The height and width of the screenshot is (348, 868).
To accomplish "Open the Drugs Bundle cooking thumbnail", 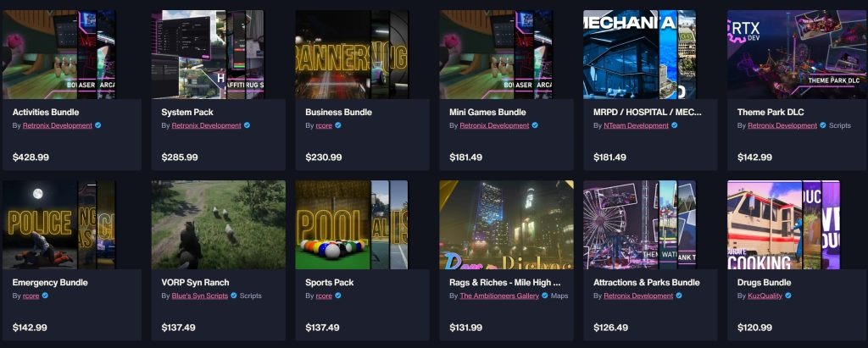I will point(784,224).
